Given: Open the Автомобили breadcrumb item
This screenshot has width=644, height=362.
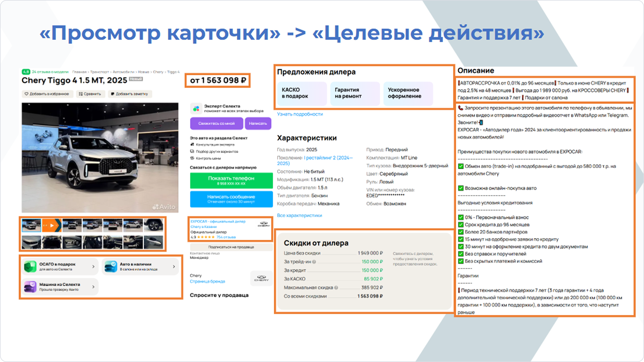Looking at the screenshot, I should click(123, 72).
